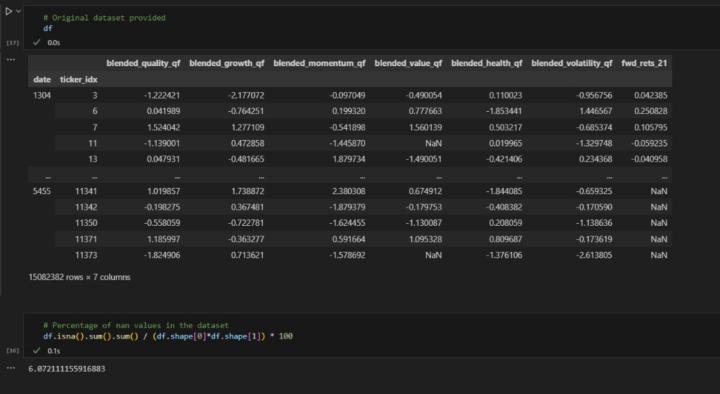Click the blended_quality_qf column header
Viewport: 720px width, 394px height.
(143, 63)
